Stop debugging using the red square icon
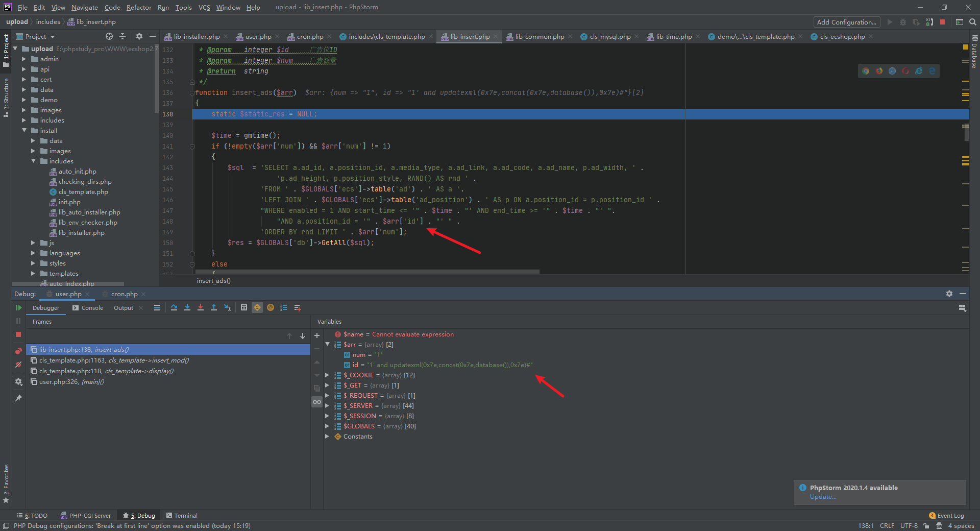The image size is (980, 531). click(x=18, y=334)
